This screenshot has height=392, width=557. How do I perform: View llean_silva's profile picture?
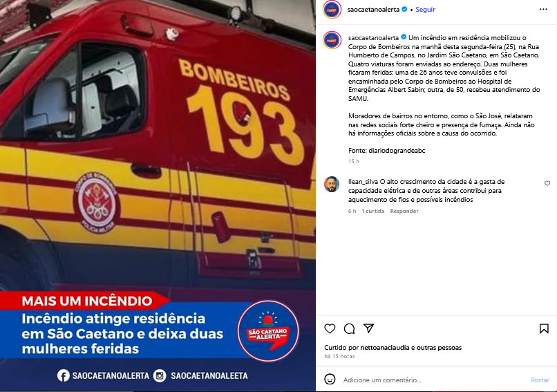(332, 184)
